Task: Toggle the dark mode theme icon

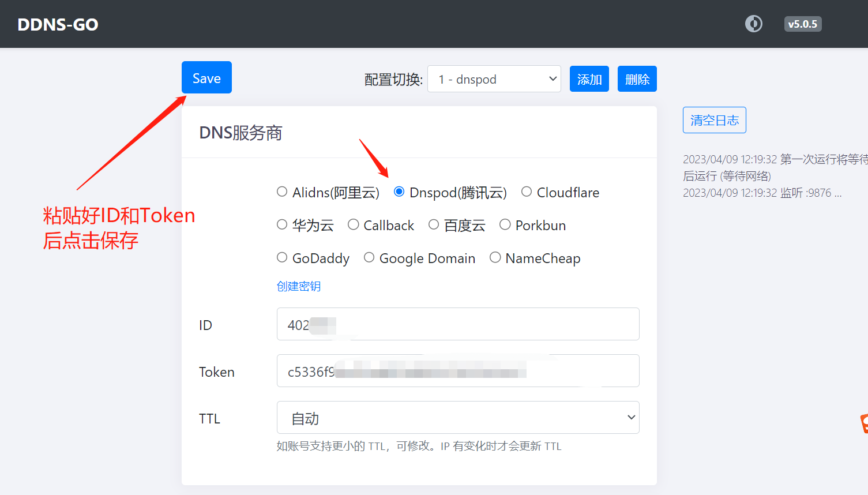Action: click(x=753, y=24)
